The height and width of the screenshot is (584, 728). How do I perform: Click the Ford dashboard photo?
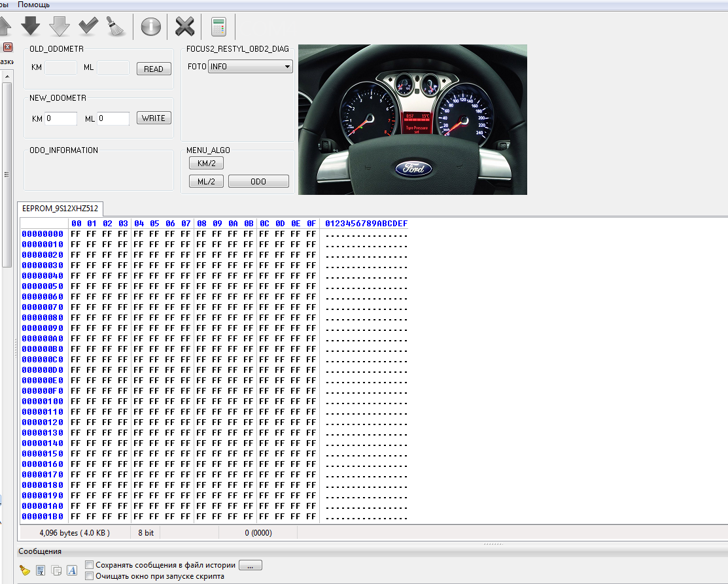click(412, 120)
